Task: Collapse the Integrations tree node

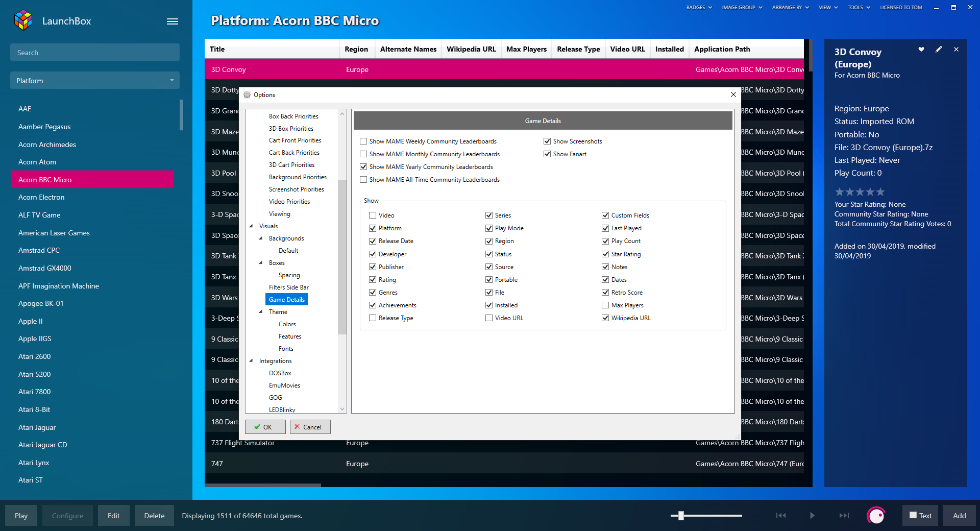Action: tap(251, 361)
